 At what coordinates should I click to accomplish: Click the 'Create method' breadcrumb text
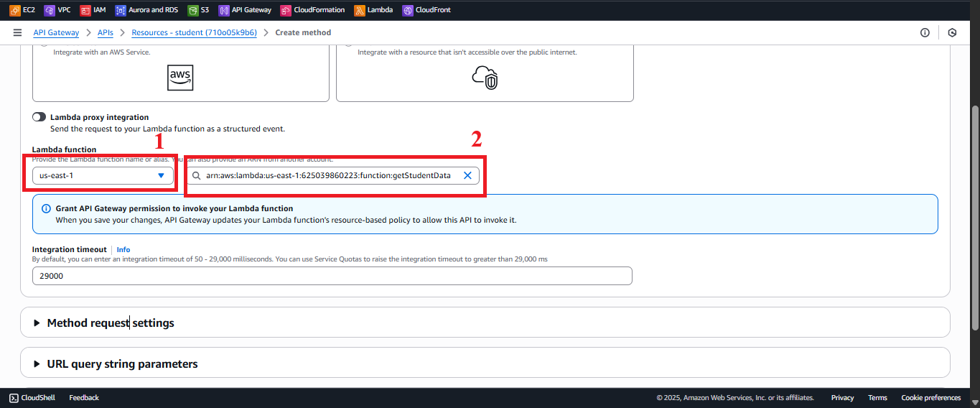(303, 32)
